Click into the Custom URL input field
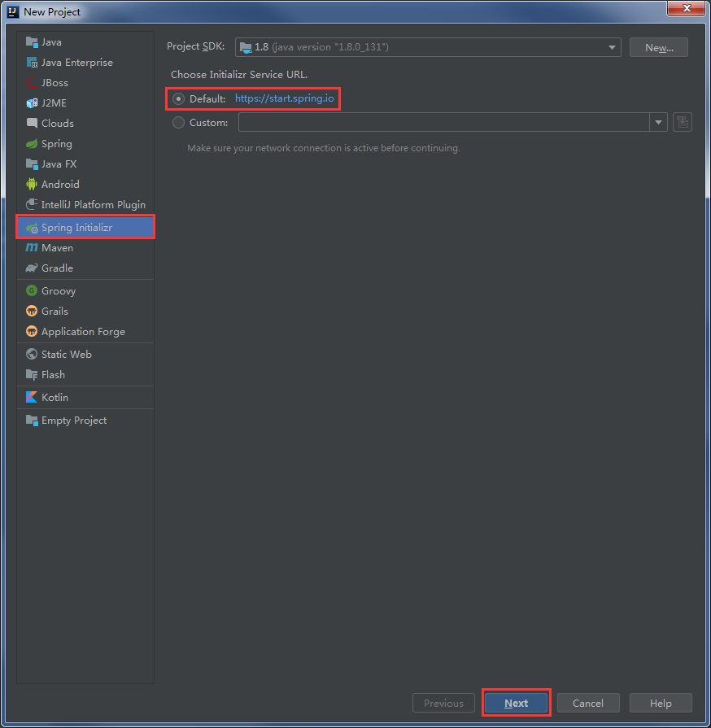The image size is (711, 728). [444, 123]
